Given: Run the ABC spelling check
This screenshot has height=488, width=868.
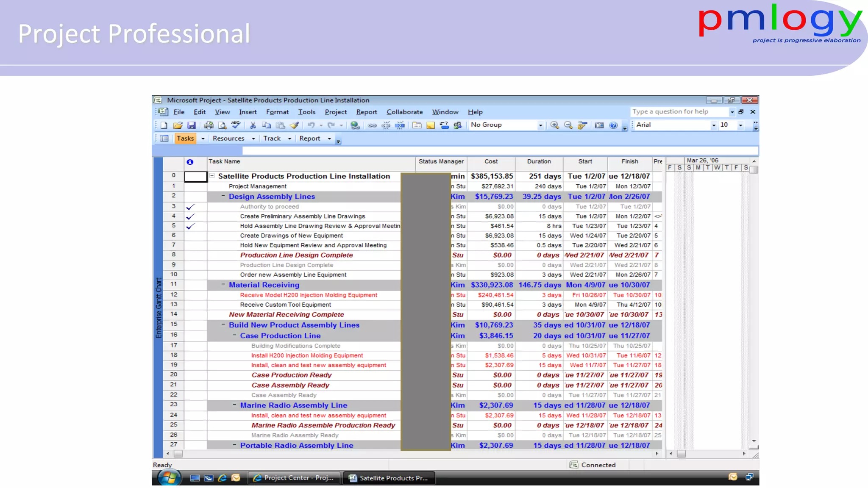Looking at the screenshot, I should tap(236, 125).
